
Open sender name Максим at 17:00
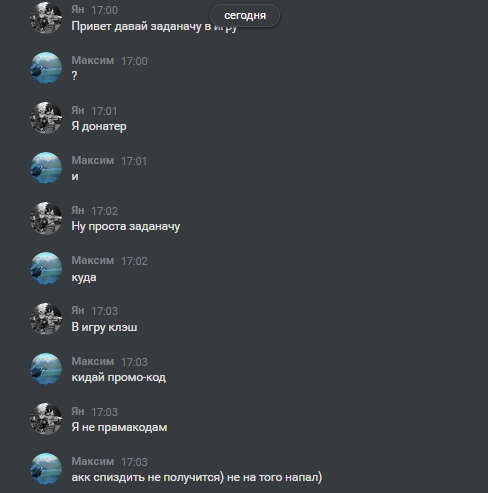tap(93, 60)
